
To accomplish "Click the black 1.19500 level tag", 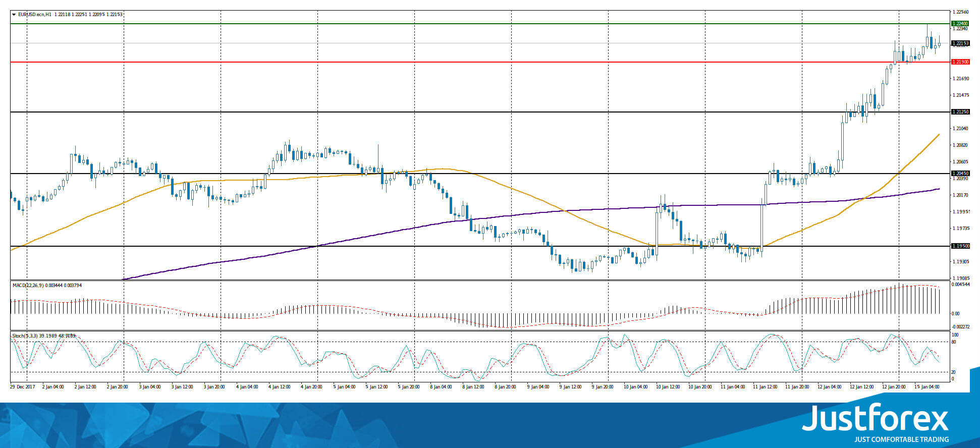I will [960, 246].
